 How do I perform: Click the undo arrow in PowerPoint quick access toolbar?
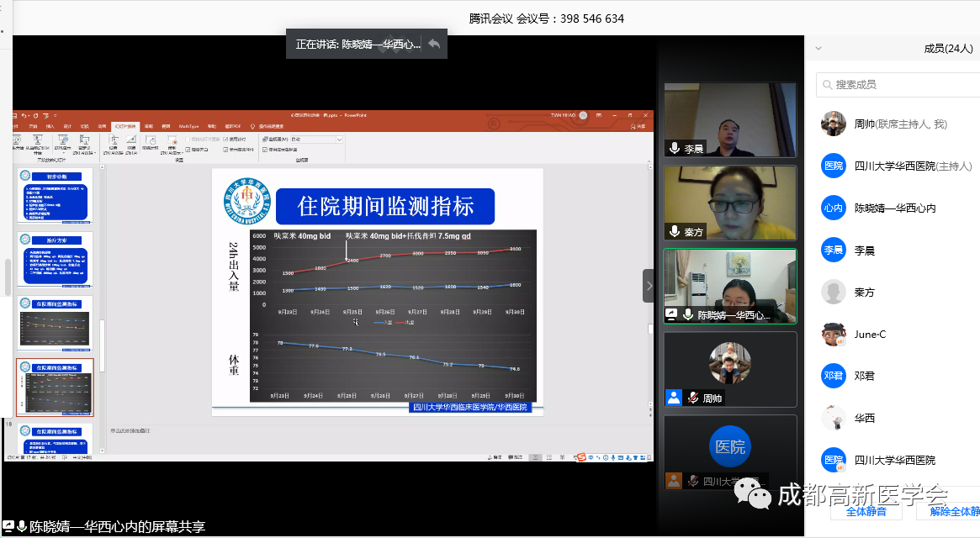click(24, 116)
